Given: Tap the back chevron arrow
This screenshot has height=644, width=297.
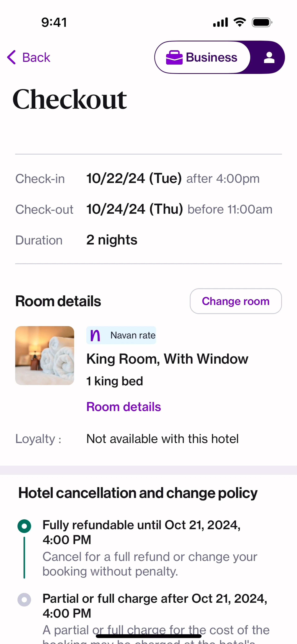Looking at the screenshot, I should coord(11,57).
